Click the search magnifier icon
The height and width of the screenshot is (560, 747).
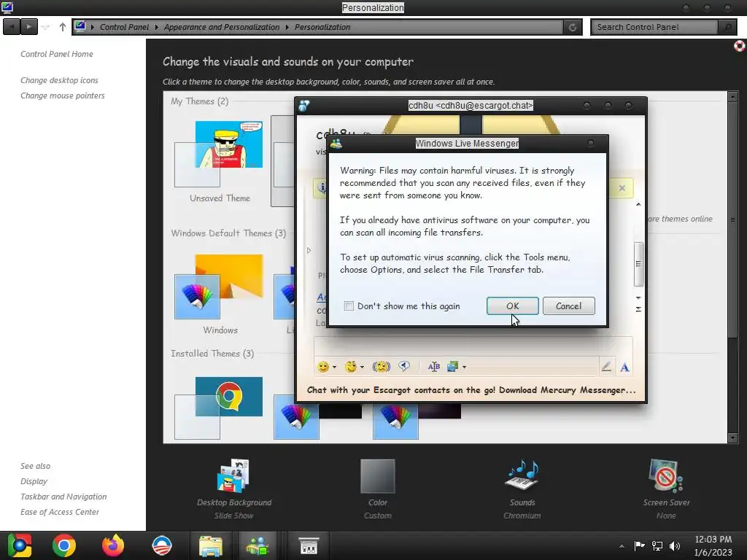coord(727,27)
